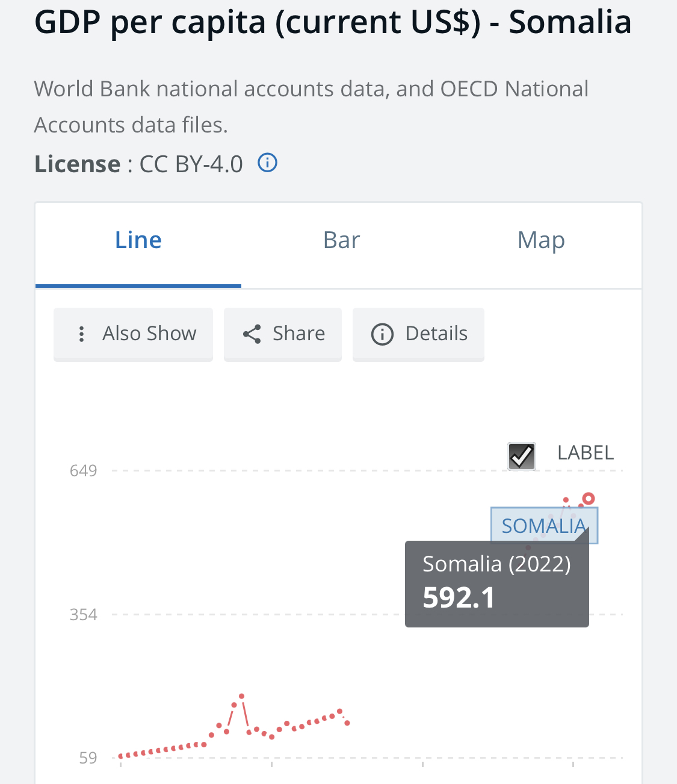Screen dimensions: 677x784
Task: Click the Somalia (2022) 592.1 tooltip
Action: pyautogui.click(x=496, y=583)
